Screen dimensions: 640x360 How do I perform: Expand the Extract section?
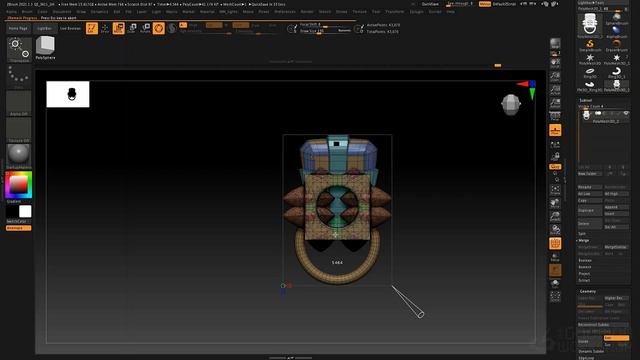tap(584, 280)
